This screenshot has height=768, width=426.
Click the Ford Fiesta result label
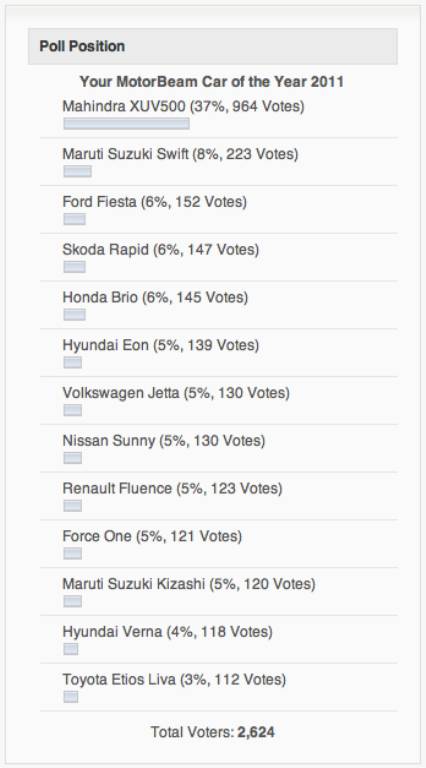155,202
